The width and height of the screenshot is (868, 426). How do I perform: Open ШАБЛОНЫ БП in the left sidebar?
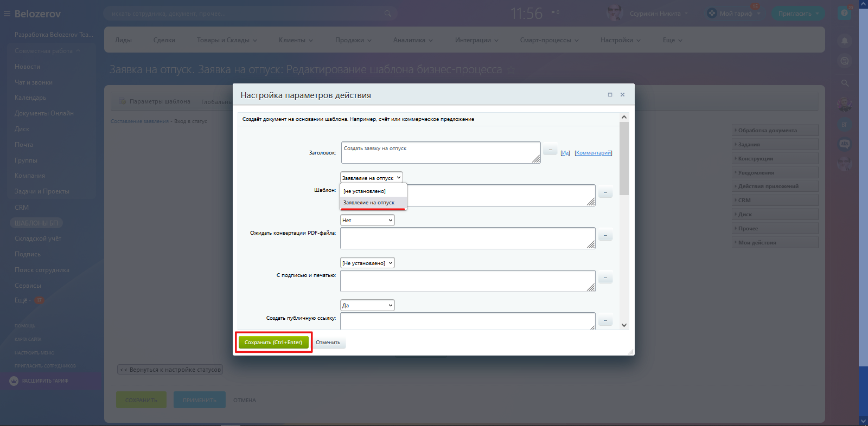pos(36,223)
